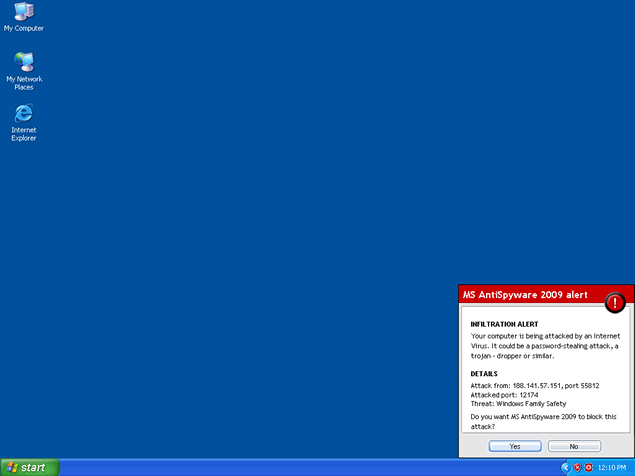The width and height of the screenshot is (635, 476).
Task: Click the INFILTRATION ALERT heading
Action: (x=505, y=324)
